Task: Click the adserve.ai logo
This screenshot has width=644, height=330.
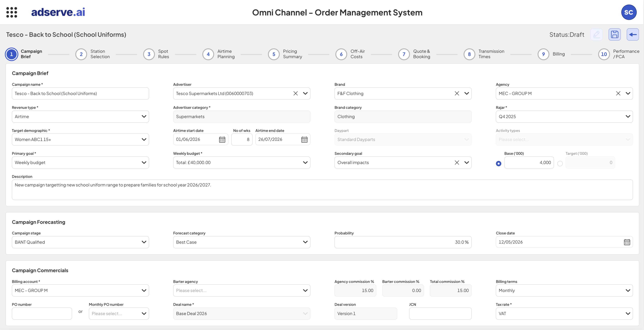Action: coord(58,12)
